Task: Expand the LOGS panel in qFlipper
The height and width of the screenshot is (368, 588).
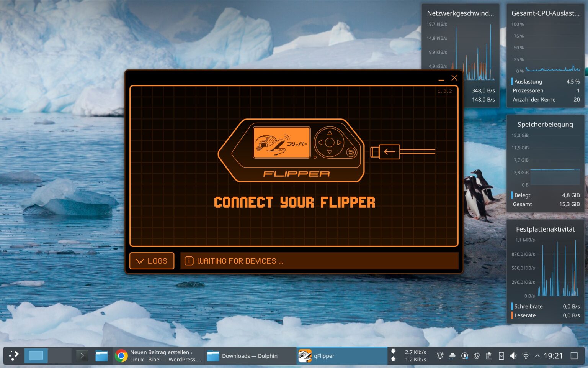Action: [152, 261]
